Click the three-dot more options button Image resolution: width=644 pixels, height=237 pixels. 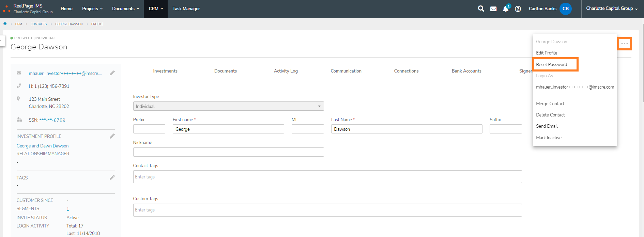624,44
